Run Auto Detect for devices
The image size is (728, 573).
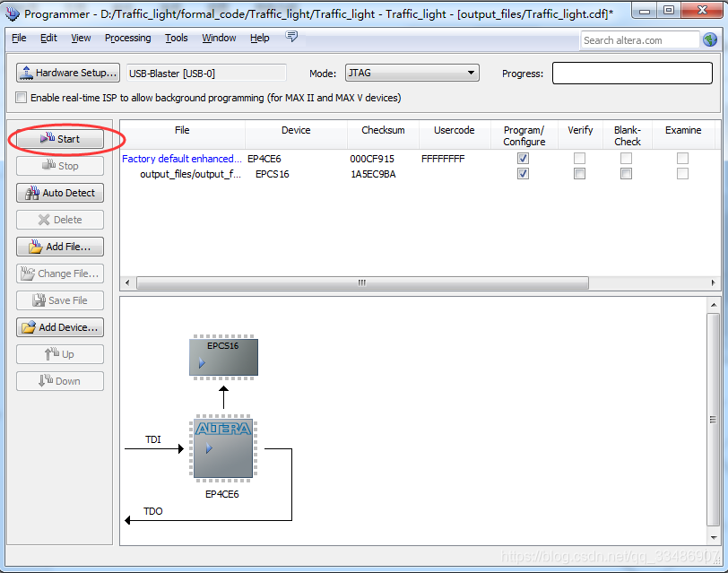60,193
